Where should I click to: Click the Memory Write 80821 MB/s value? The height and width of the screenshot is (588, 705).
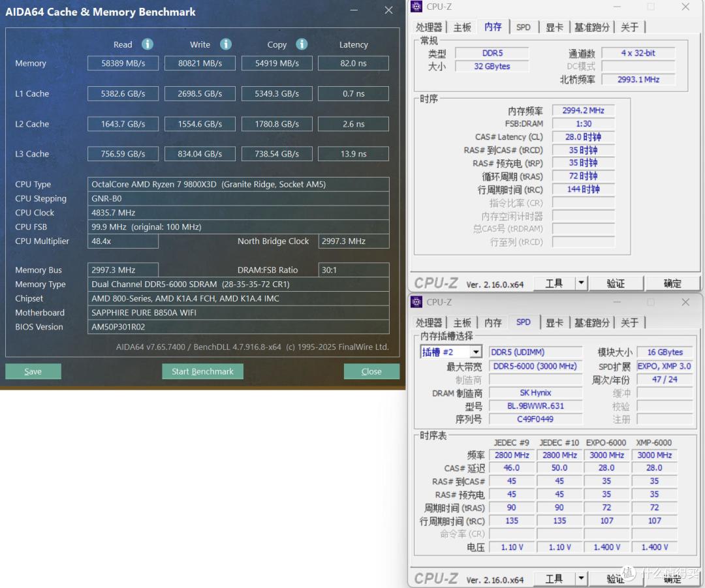point(200,63)
